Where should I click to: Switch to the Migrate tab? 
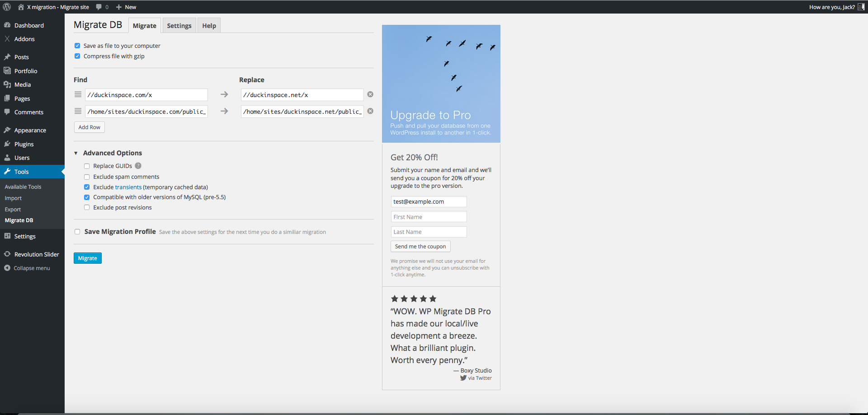coord(145,25)
